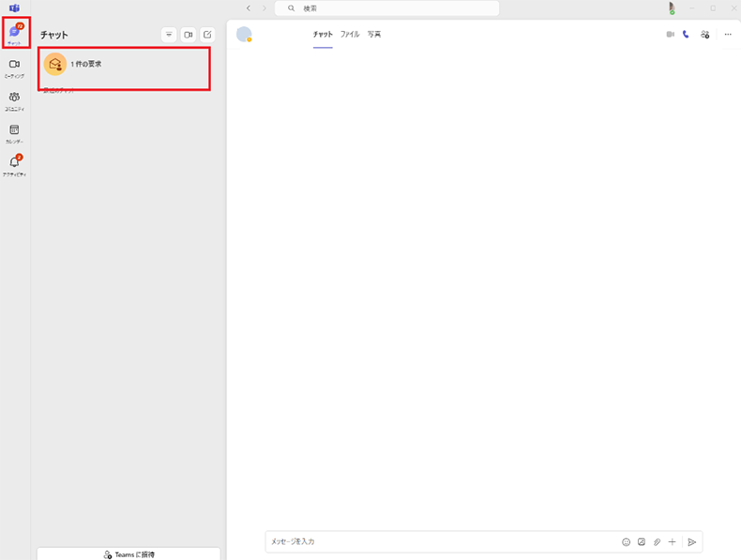Open the Calendar icon in the sidebar
This screenshot has height=560, width=741.
tap(14, 130)
